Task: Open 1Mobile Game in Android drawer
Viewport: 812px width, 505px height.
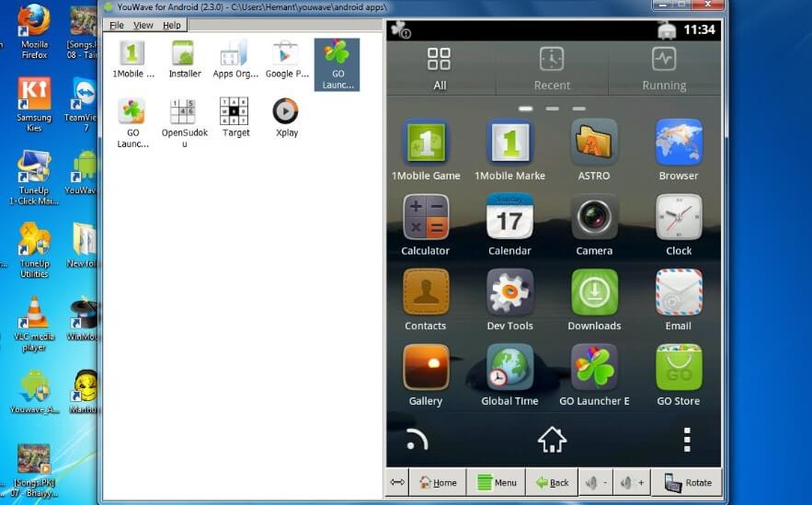Action: 426,150
